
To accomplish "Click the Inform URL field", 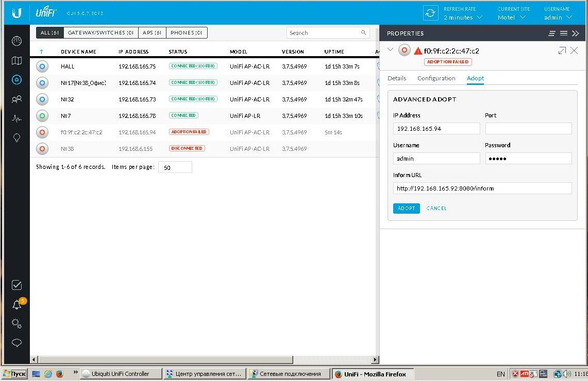I will [x=482, y=188].
